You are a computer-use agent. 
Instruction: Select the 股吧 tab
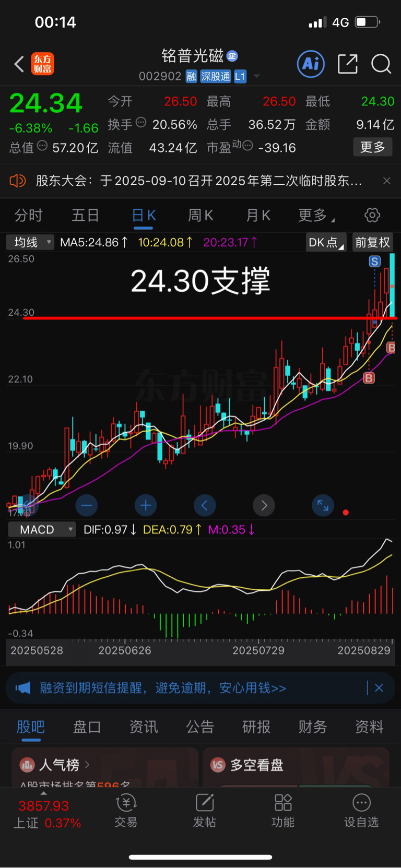(31, 727)
